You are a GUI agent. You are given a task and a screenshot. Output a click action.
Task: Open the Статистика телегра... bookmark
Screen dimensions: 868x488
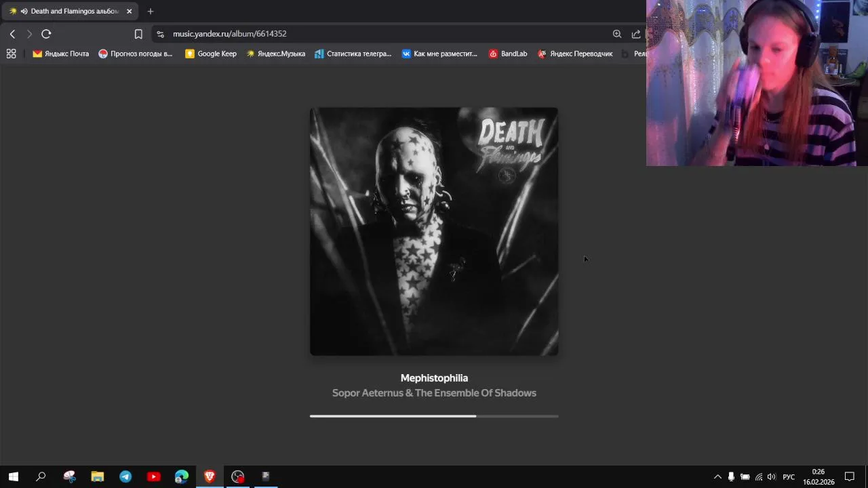point(353,54)
